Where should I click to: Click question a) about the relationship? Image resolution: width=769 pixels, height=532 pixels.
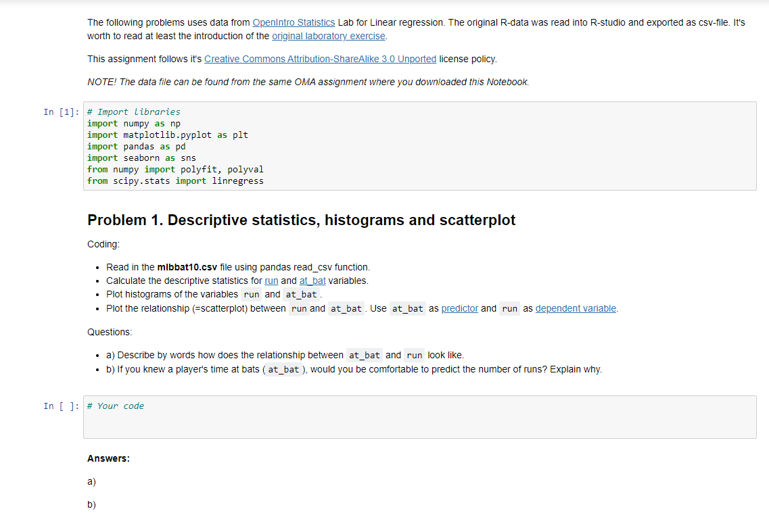[x=285, y=356]
